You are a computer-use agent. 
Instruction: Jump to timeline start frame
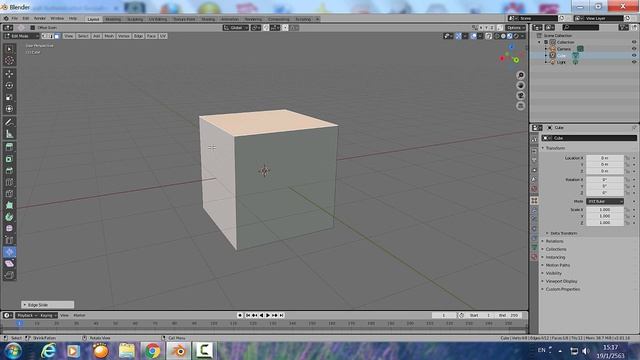[x=248, y=316]
